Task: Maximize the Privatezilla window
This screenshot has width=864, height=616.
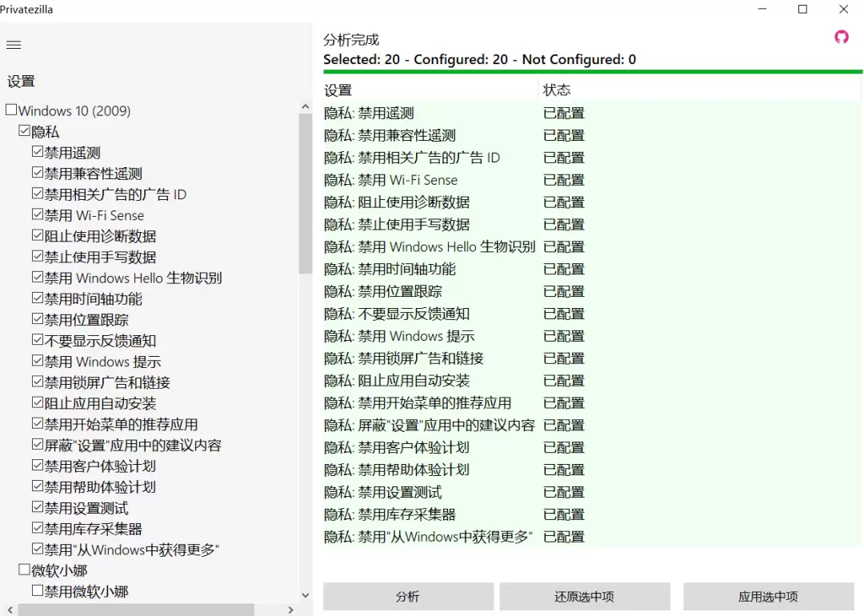Action: pyautogui.click(x=803, y=10)
